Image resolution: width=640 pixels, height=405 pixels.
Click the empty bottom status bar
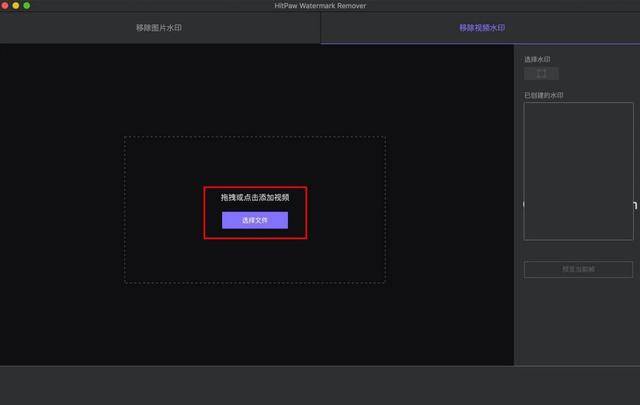[320, 385]
